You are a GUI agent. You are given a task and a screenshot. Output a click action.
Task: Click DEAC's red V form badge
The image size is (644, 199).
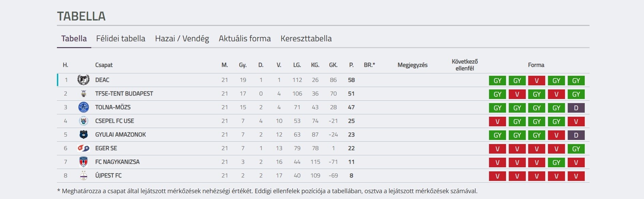pos(537,81)
